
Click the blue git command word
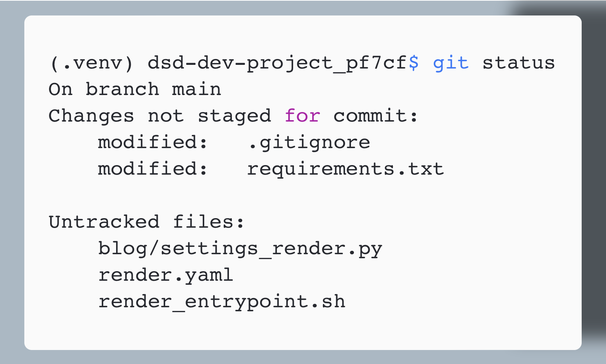pos(450,63)
